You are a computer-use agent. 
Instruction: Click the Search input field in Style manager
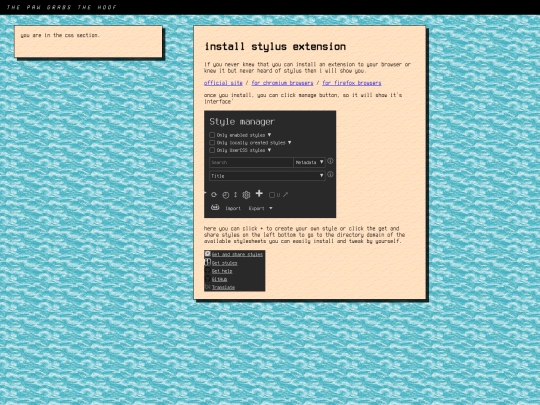[251, 162]
